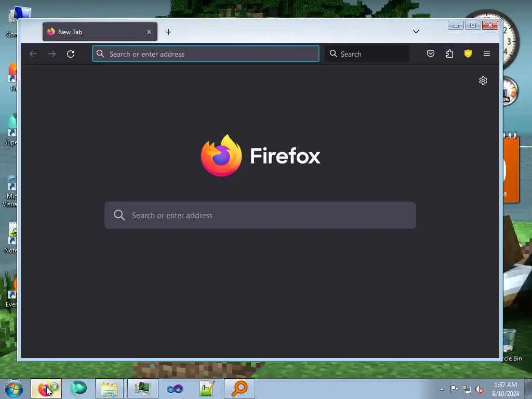Image resolution: width=532 pixels, height=399 pixels.
Task: Click the muted volume tray icon
Action: coord(480,390)
